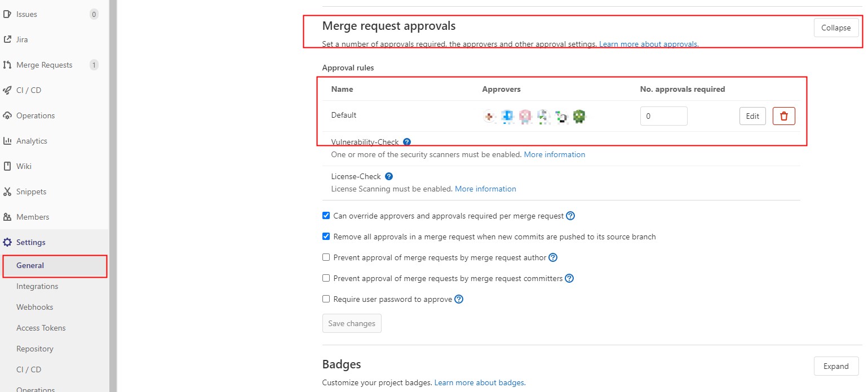Open Webhooks settings page

click(x=34, y=307)
